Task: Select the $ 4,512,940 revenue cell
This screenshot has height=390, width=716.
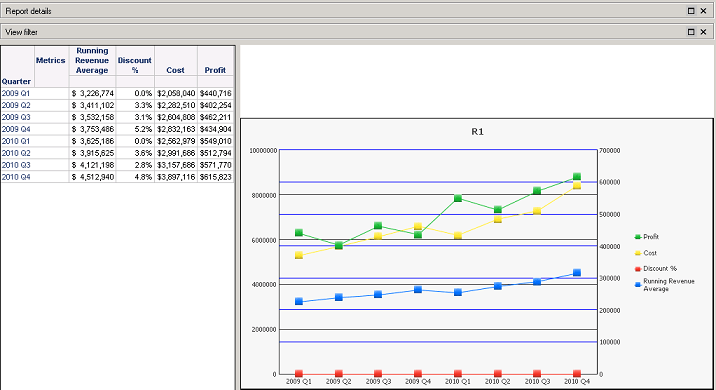Action: tap(93, 177)
